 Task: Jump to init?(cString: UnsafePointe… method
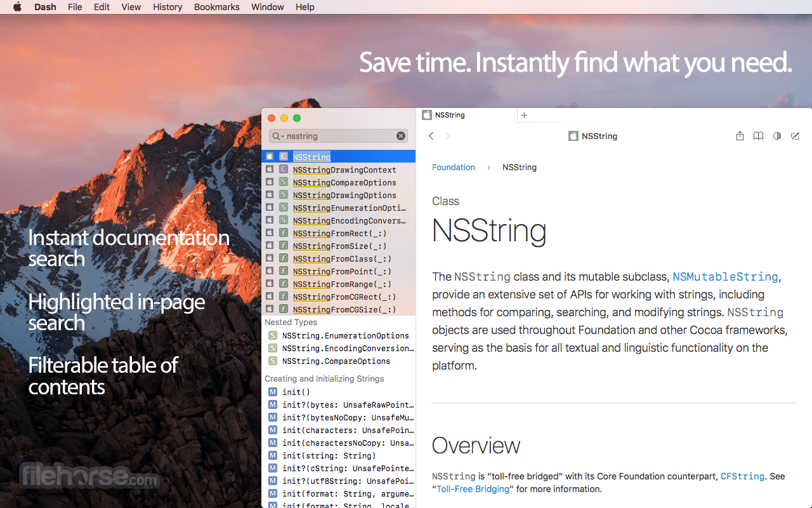click(339, 468)
